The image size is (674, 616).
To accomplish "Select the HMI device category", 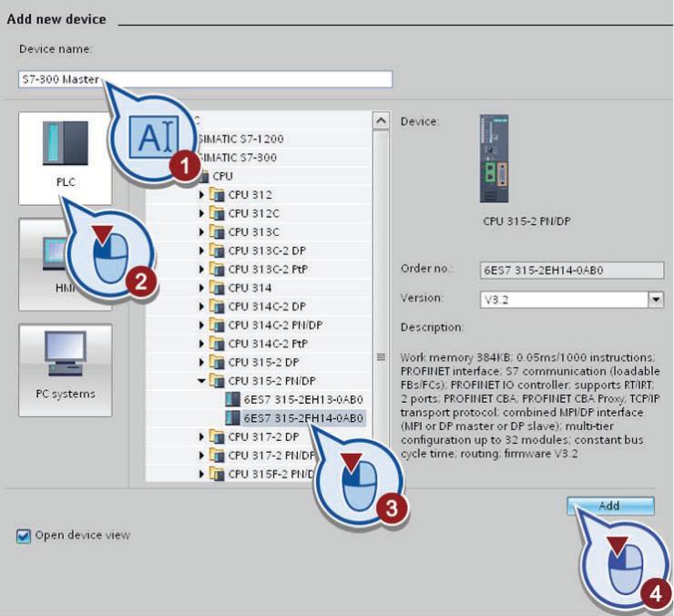I will (65, 264).
